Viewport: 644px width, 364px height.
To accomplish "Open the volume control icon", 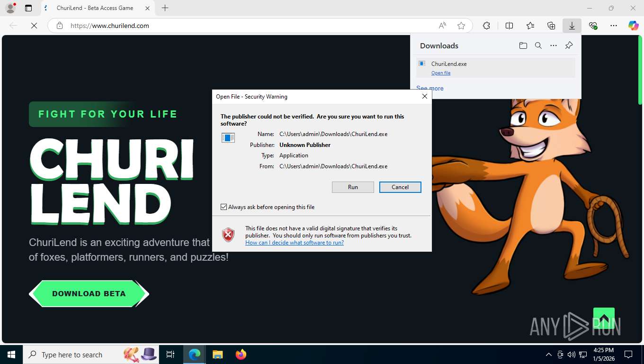I will pos(571,355).
